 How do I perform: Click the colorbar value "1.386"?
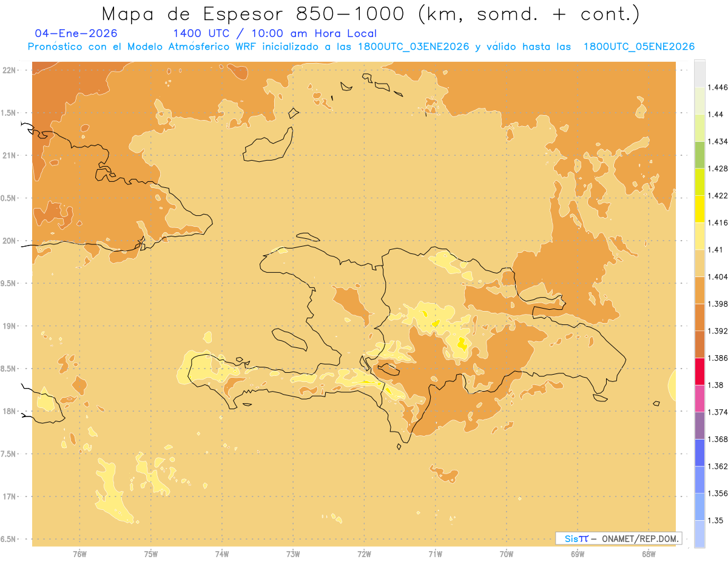(x=717, y=358)
